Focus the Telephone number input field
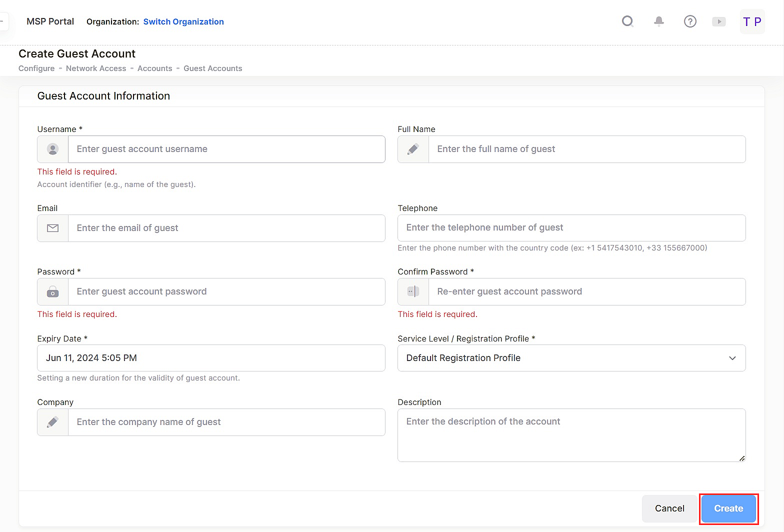The image size is (784, 532). click(x=571, y=228)
